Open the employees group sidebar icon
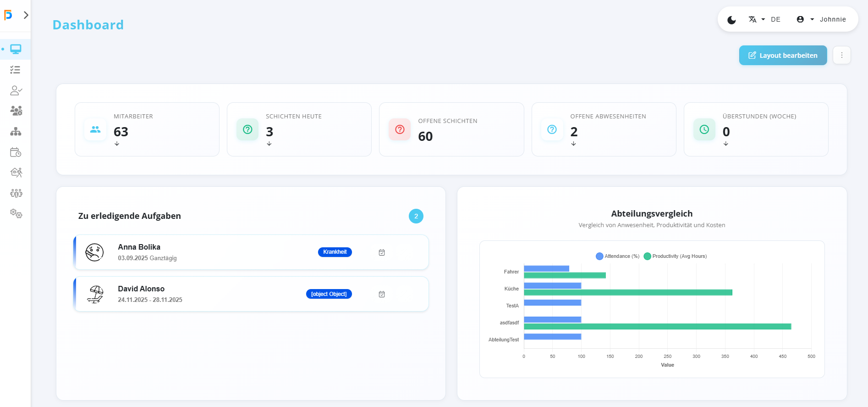This screenshot has height=407, width=868. 16,111
